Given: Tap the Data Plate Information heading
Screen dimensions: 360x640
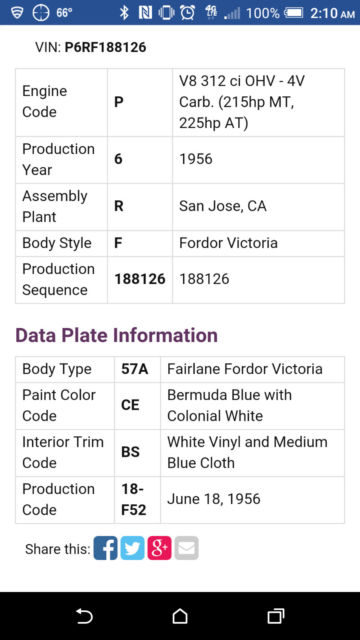Looking at the screenshot, I should [x=116, y=335].
